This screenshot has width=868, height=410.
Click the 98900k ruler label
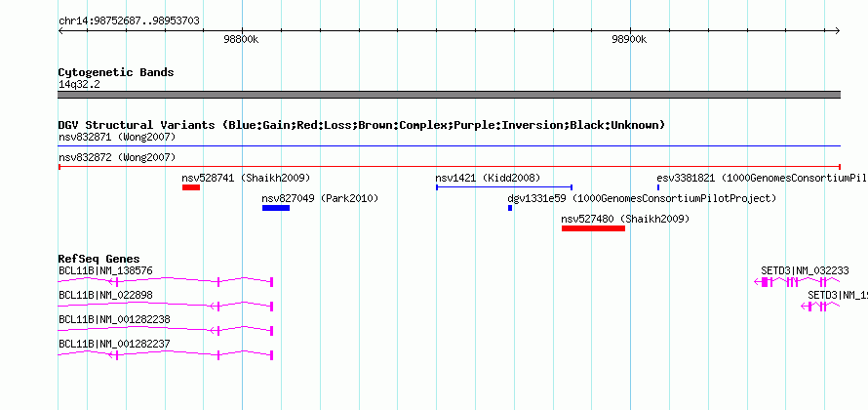click(x=629, y=40)
